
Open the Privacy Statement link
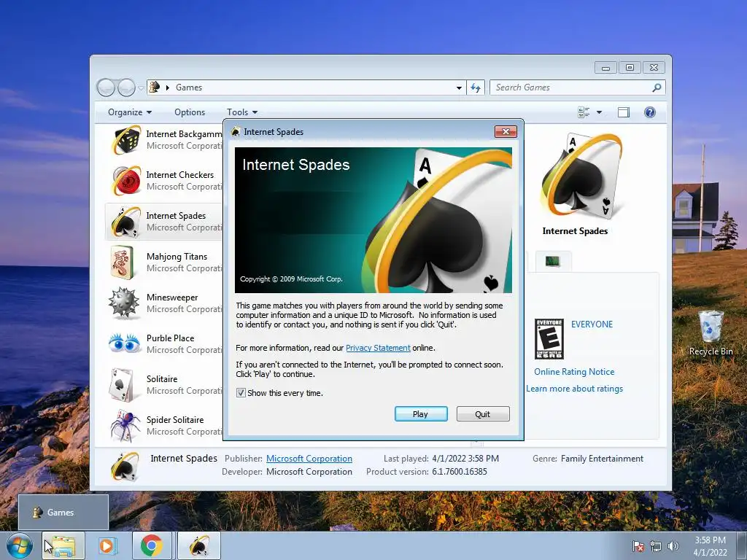pyautogui.click(x=378, y=348)
